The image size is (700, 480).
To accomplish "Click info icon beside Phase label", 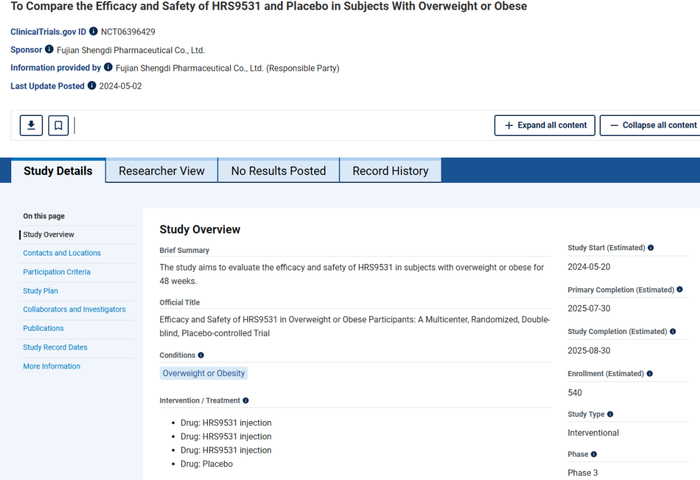I will point(594,454).
